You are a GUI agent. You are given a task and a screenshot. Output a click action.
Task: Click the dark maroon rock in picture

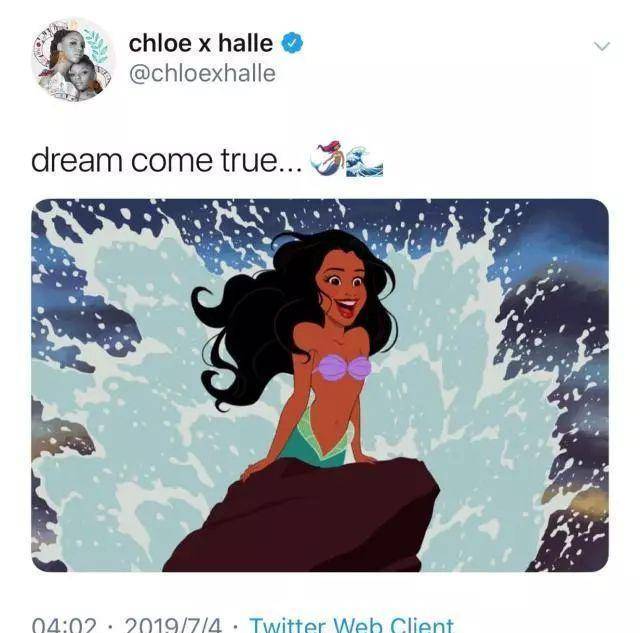pyautogui.click(x=301, y=515)
